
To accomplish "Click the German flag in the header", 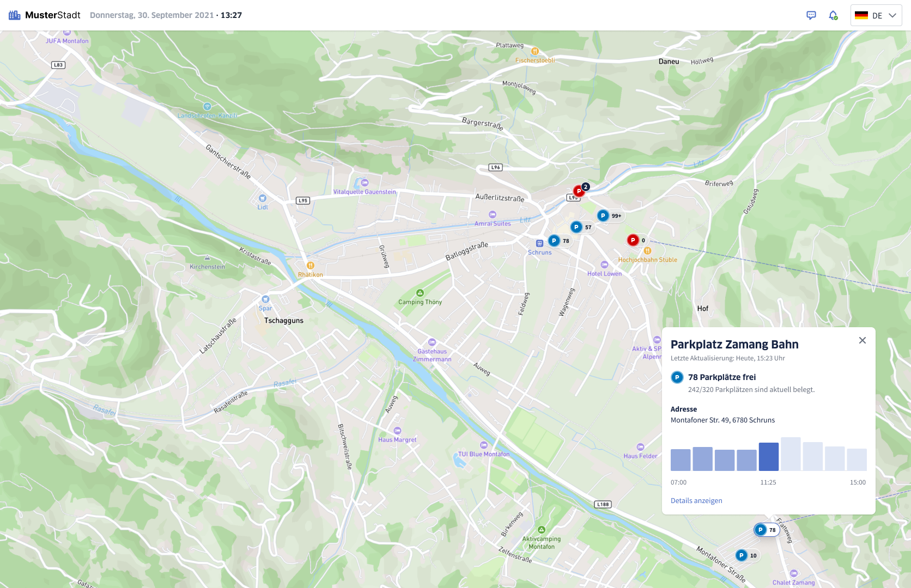I will click(x=863, y=15).
